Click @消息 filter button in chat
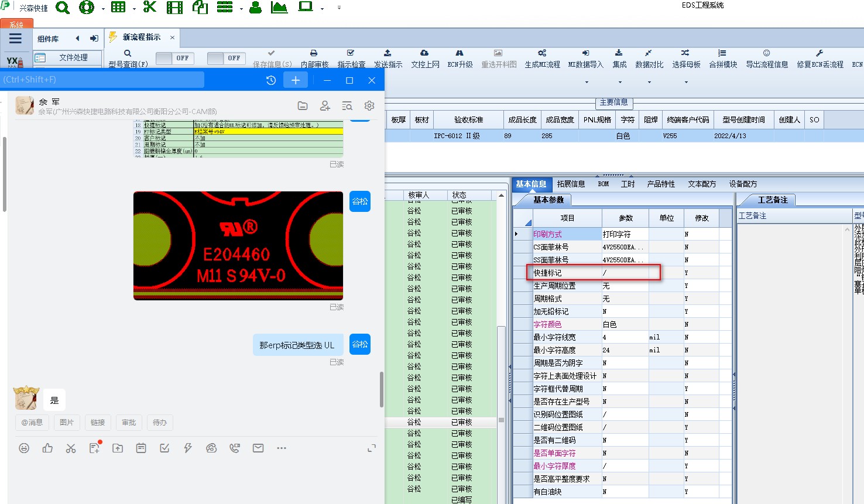 click(32, 422)
